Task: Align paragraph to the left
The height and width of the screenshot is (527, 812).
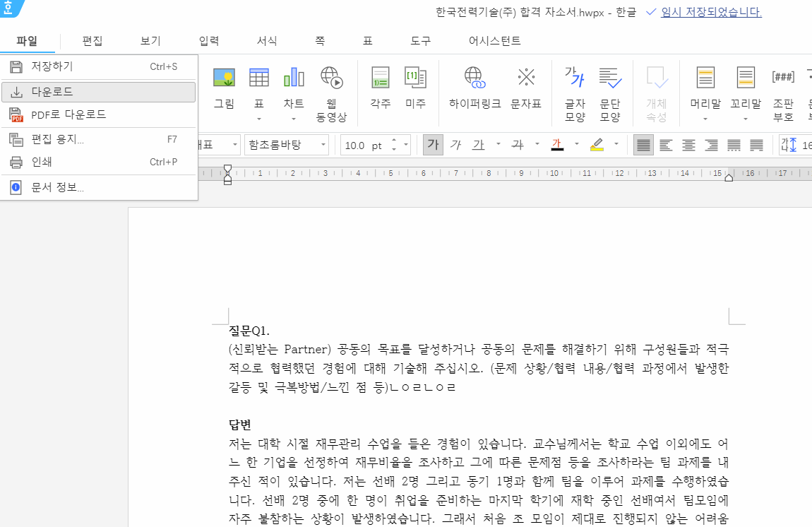Action: point(666,145)
